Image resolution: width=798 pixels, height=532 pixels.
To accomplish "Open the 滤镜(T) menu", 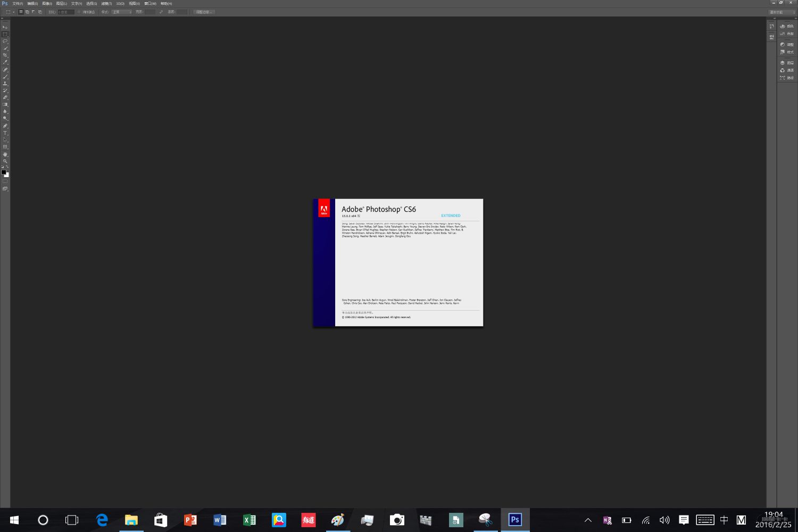I will 106,4.
